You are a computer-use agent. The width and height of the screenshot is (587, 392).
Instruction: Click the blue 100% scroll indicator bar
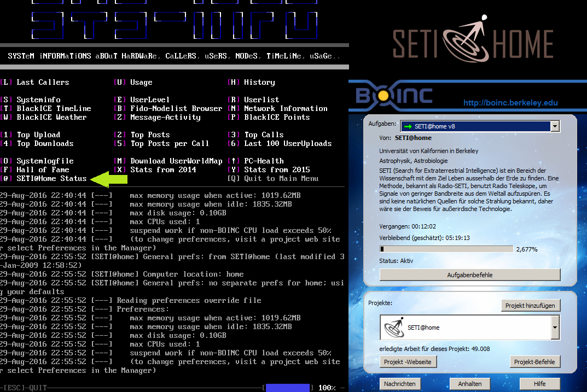point(287,388)
